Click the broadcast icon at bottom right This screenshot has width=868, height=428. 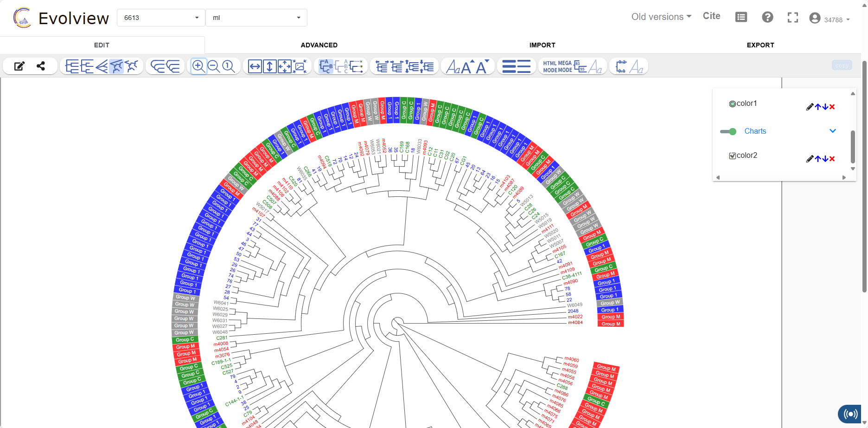[x=850, y=414]
